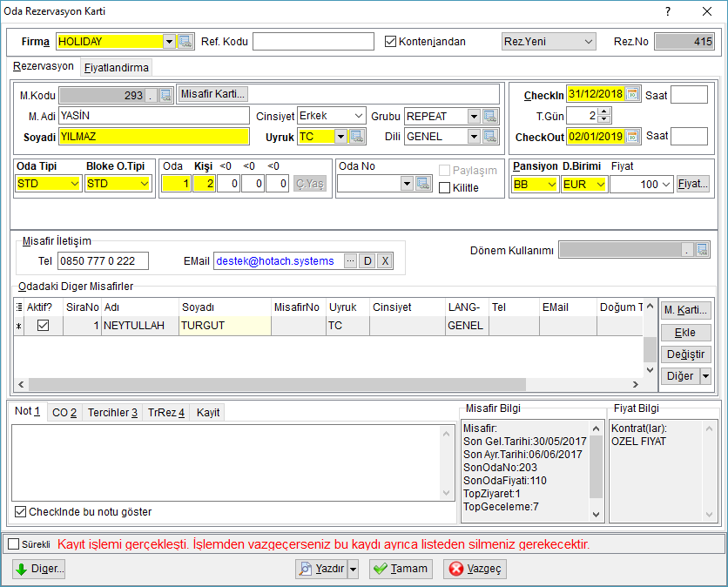
Task: Click the Fiyat... button
Action: [693, 184]
